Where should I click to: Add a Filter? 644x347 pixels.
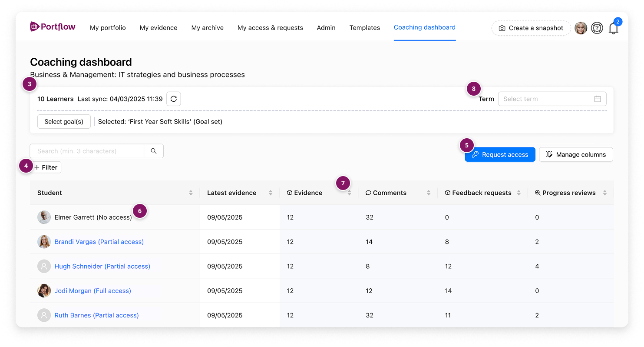46,167
